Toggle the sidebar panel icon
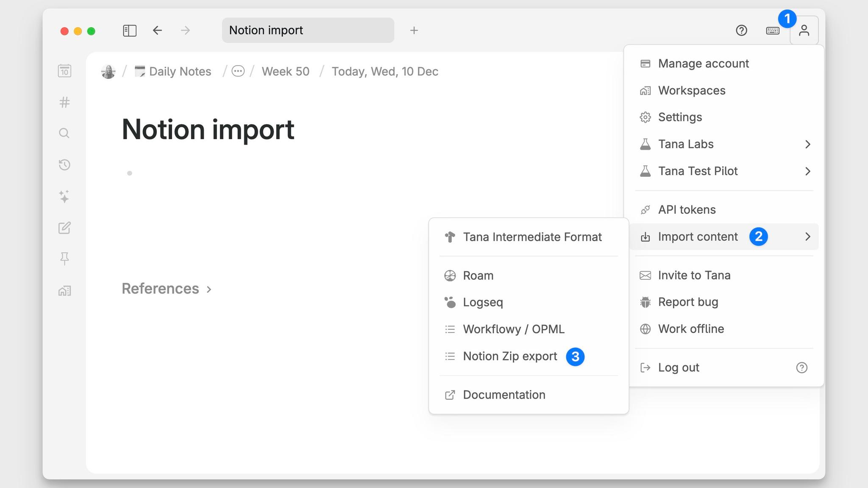Viewport: 868px width, 488px height. pyautogui.click(x=130, y=31)
